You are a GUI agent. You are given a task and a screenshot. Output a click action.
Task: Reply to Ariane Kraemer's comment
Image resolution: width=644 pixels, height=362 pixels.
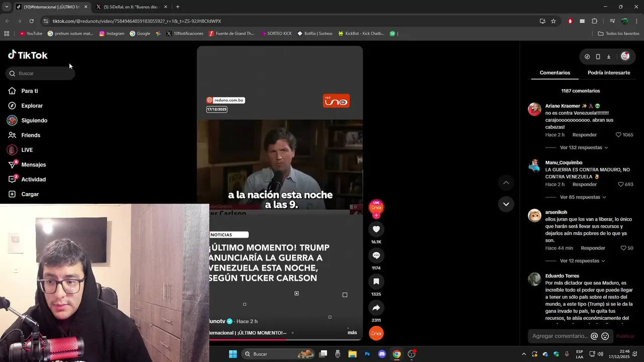click(x=585, y=135)
